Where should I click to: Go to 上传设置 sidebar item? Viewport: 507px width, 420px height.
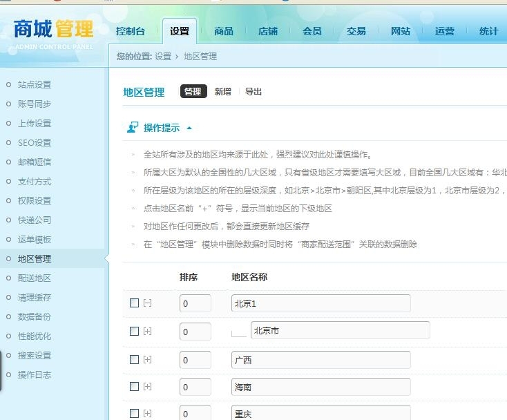(x=35, y=123)
